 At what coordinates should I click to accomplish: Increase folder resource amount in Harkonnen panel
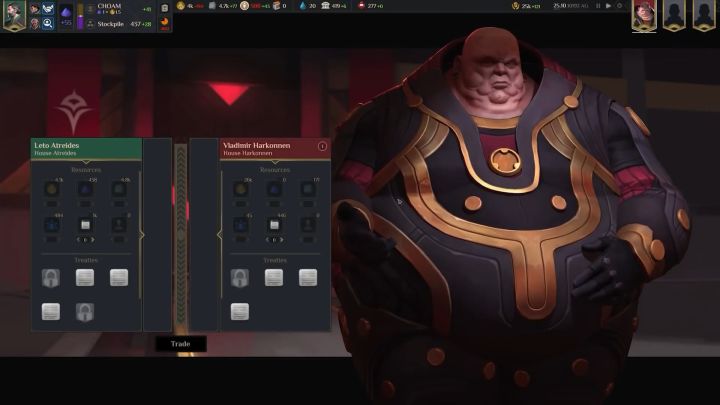pos(281,240)
